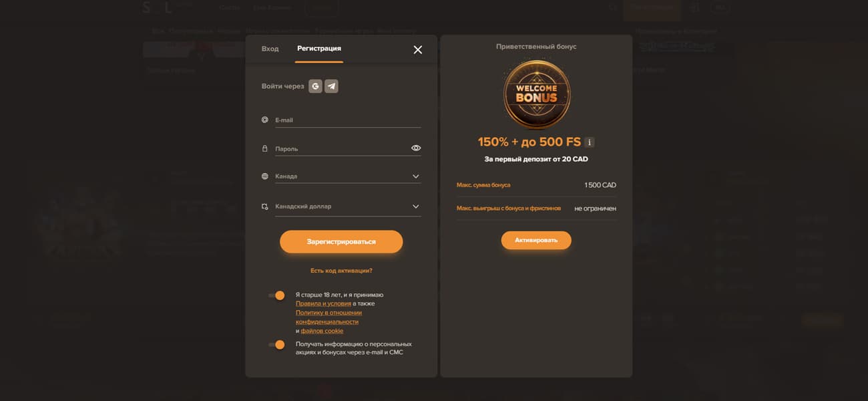Click the currency icon beside Канадский доллар
Screen dimensions: 868x401
tap(265, 207)
